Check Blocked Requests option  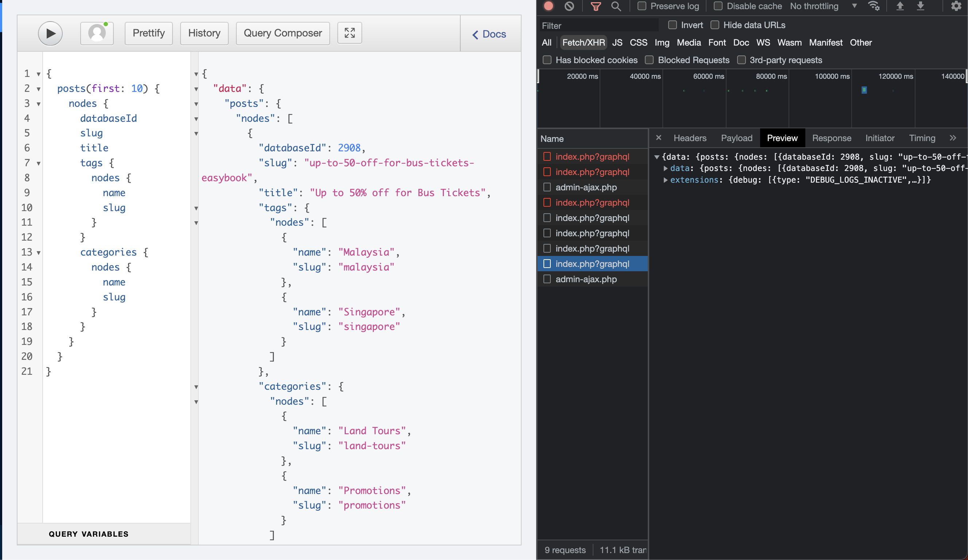tap(649, 60)
